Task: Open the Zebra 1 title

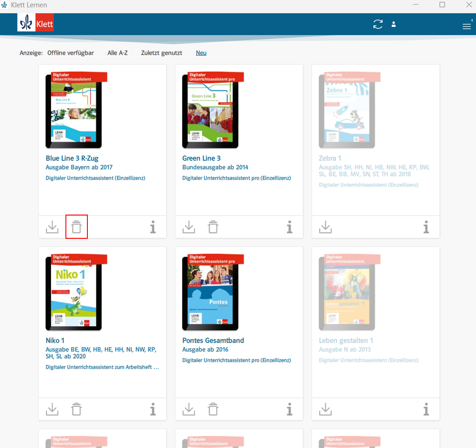Action: [x=330, y=159]
